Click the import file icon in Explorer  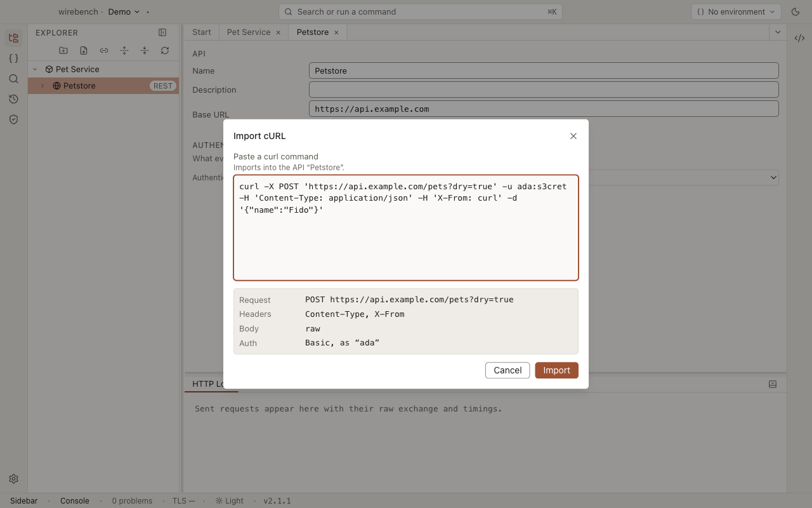[x=84, y=50]
